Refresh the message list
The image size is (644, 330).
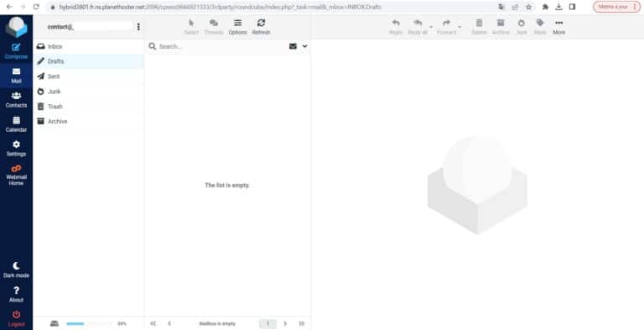coord(262,27)
